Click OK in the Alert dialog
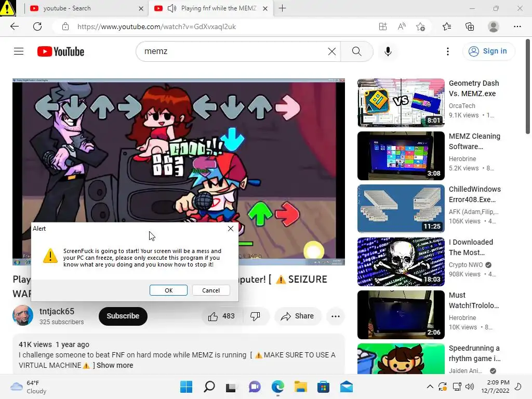 (169, 290)
